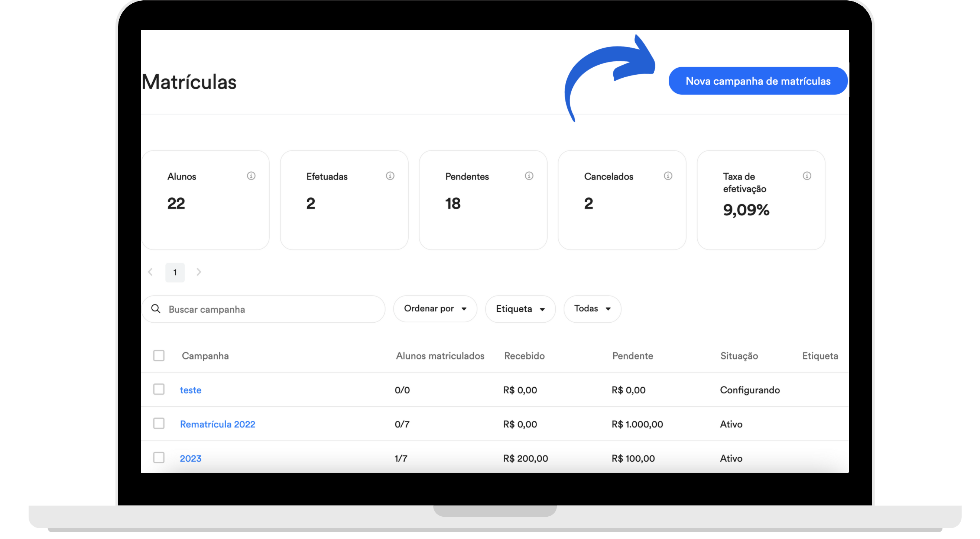Expand the Etiqueta filter dropdown
980x539 pixels.
(x=520, y=309)
